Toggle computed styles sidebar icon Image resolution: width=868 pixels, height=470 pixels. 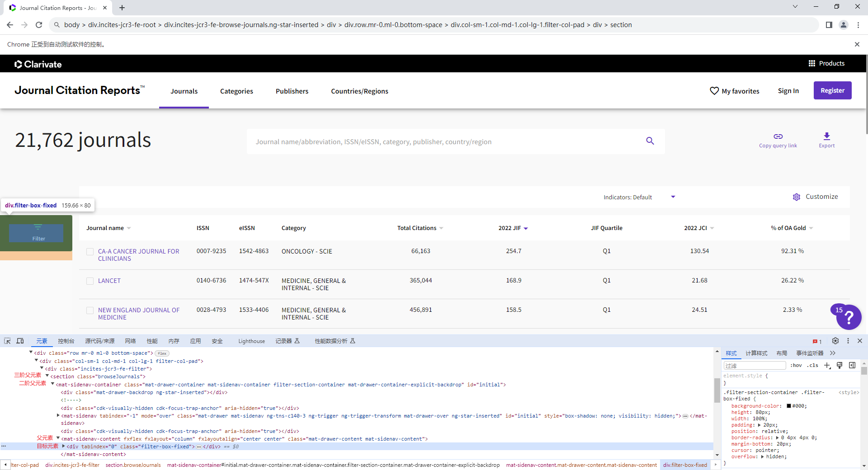[x=852, y=365]
